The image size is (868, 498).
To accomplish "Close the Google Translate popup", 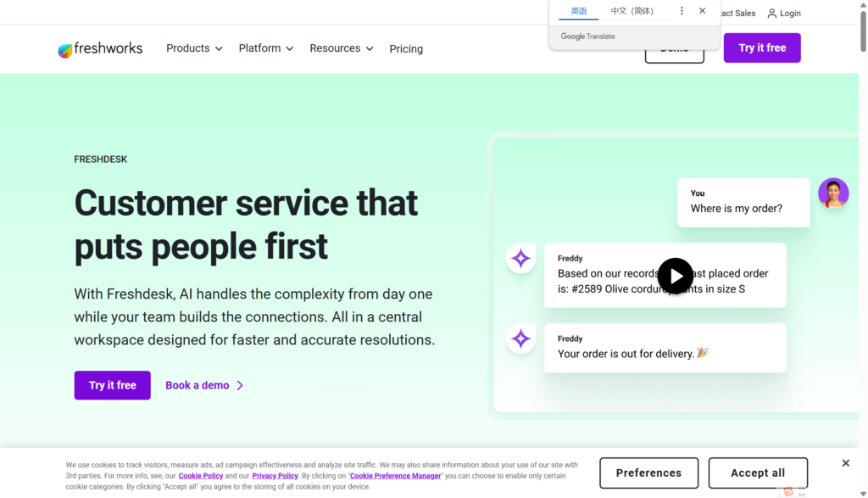I will click(x=702, y=11).
